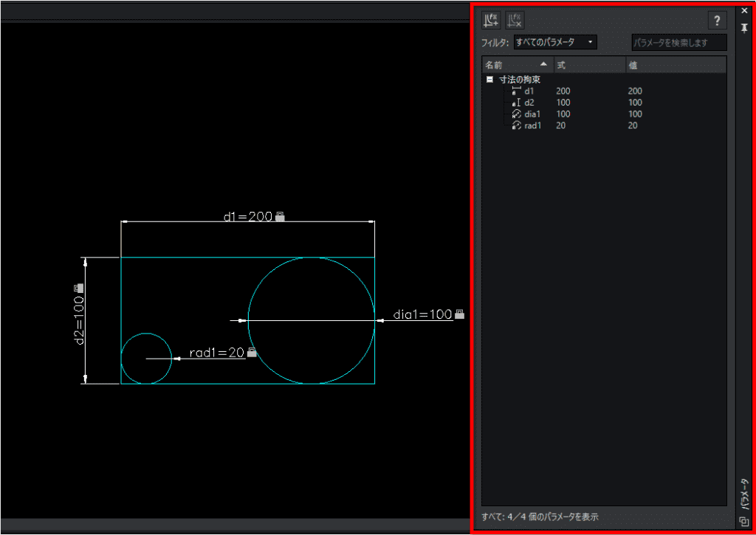Open the help question mark button
756x535 pixels.
pos(717,20)
